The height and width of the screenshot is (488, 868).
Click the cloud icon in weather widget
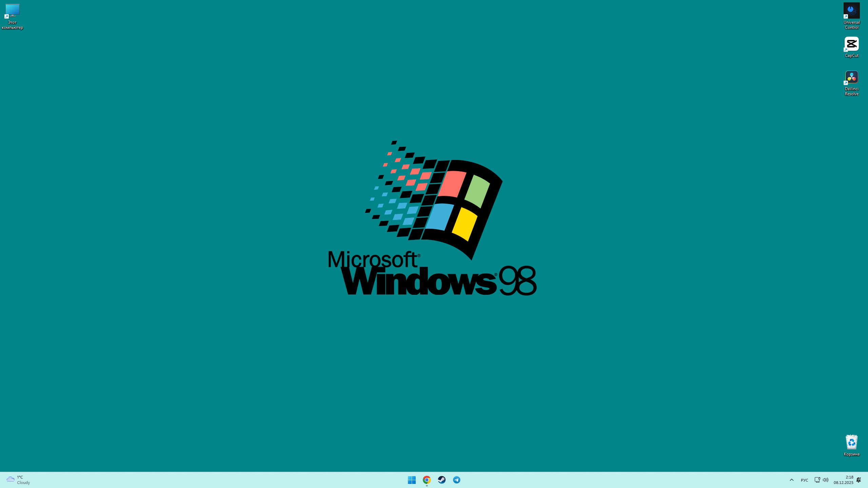tap(10, 479)
